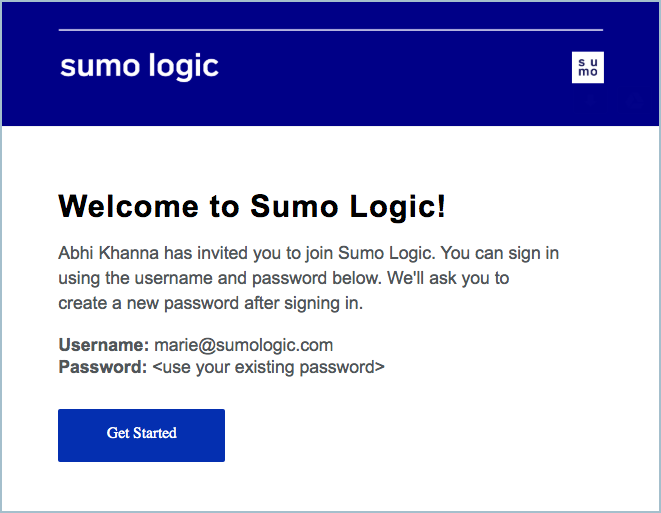Click the Password: label
The width and height of the screenshot is (661, 513).
tap(103, 367)
